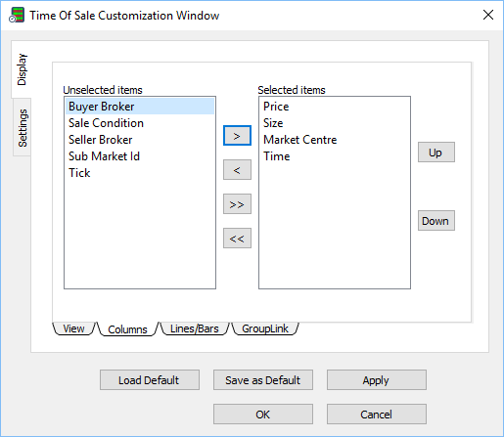This screenshot has width=504, height=437.
Task: Close the customization window
Action: [x=488, y=15]
